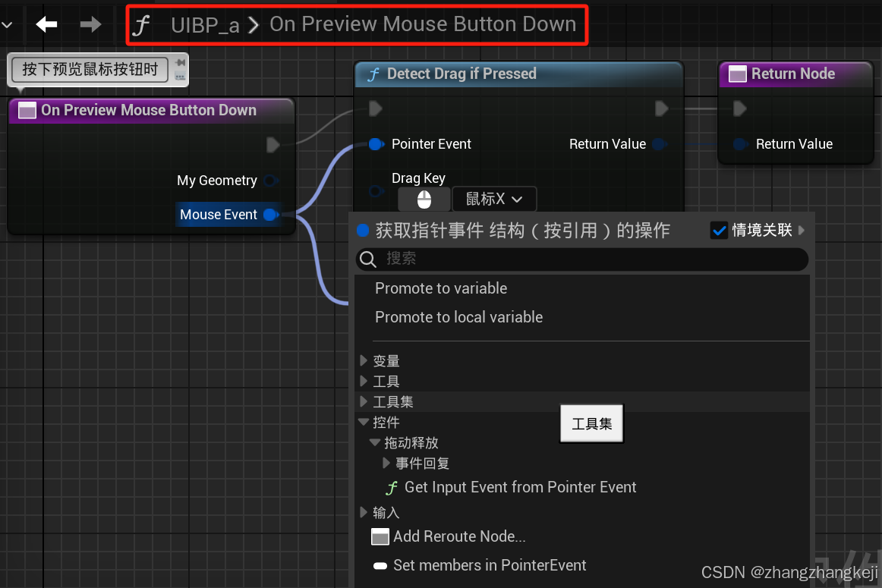Click the comment bubble pin icon
The height and width of the screenshot is (588, 882).
tap(180, 62)
